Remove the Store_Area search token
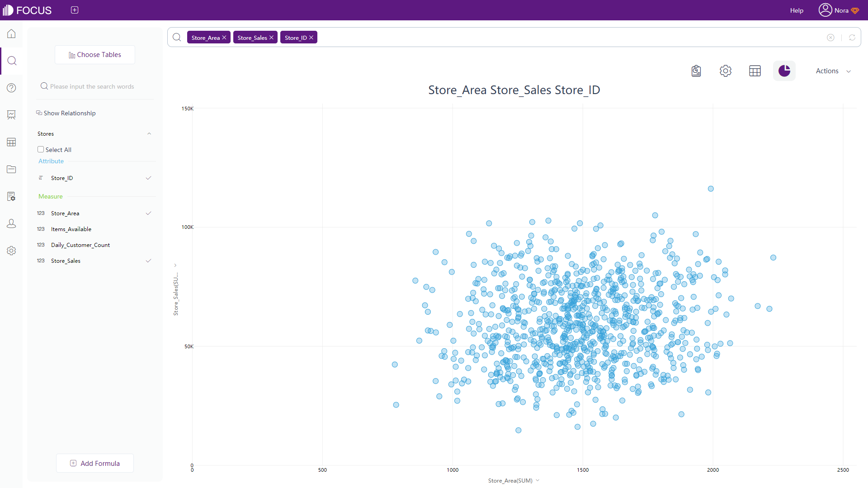Screen dimensions: 868x488 pyautogui.click(x=224, y=38)
